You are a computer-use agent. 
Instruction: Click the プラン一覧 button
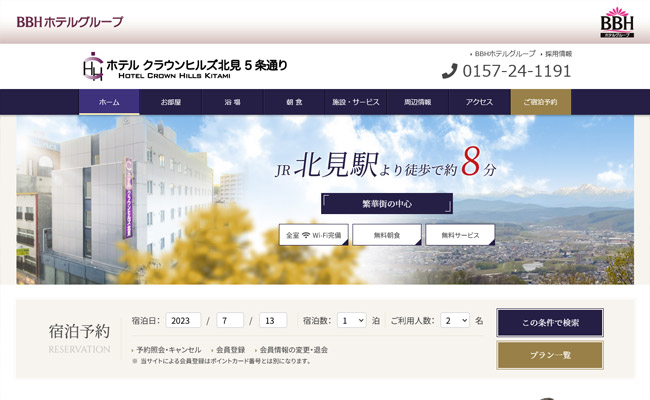(550, 355)
